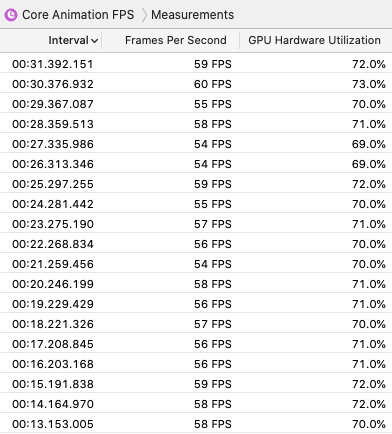This screenshot has width=392, height=434.
Task: Click the Core Animation FPS instrument icon
Action: click(11, 15)
